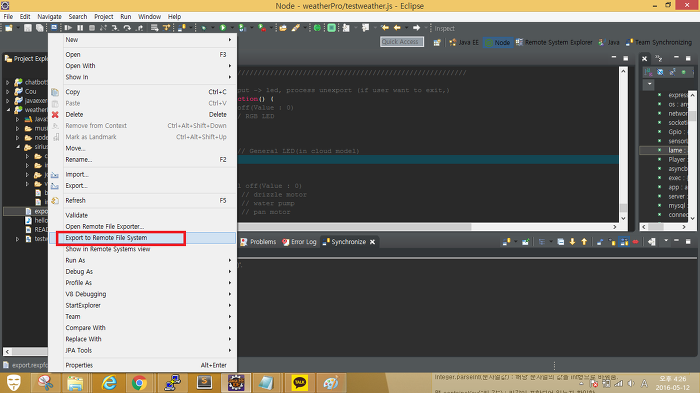Click the Open folder toolbar icon

point(283,28)
